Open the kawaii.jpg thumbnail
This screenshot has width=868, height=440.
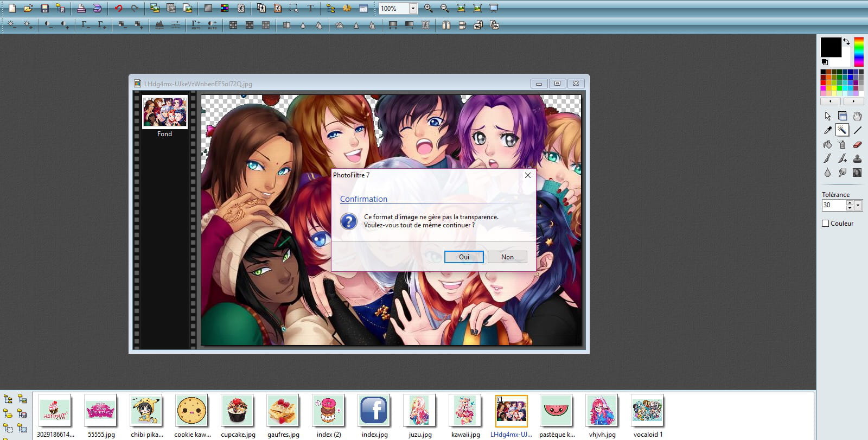click(x=465, y=411)
